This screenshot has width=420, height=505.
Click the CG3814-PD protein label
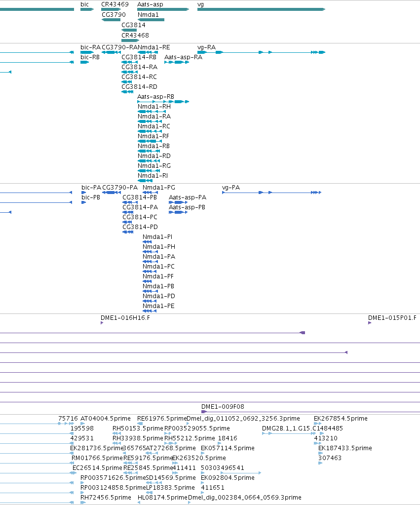tap(140, 227)
